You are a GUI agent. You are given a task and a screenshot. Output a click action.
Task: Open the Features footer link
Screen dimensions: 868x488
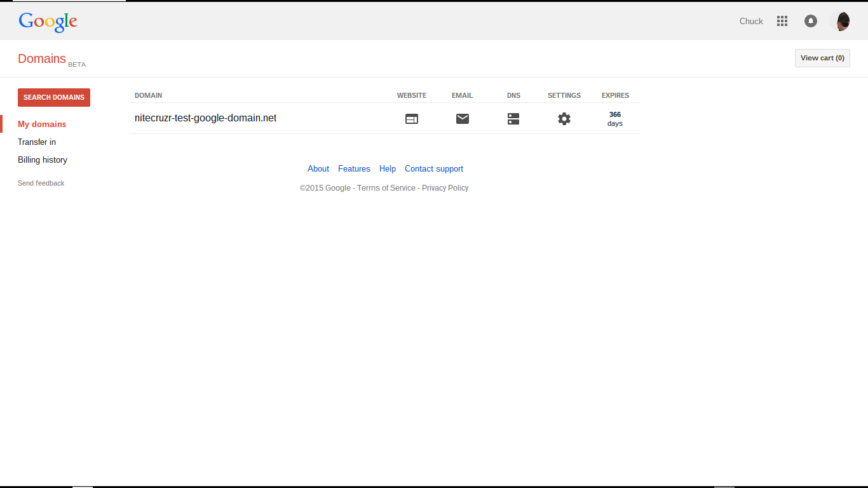[x=354, y=168]
